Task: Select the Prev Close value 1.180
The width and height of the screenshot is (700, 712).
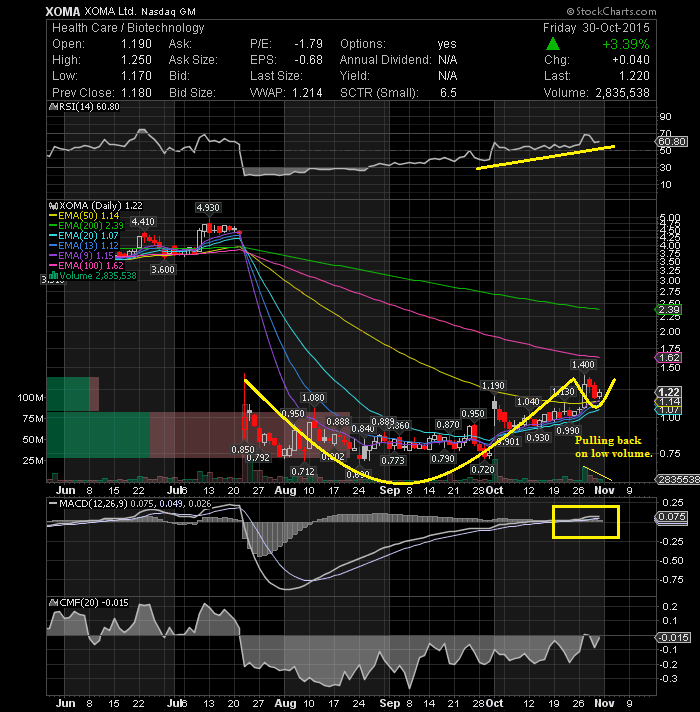Action: tap(136, 93)
